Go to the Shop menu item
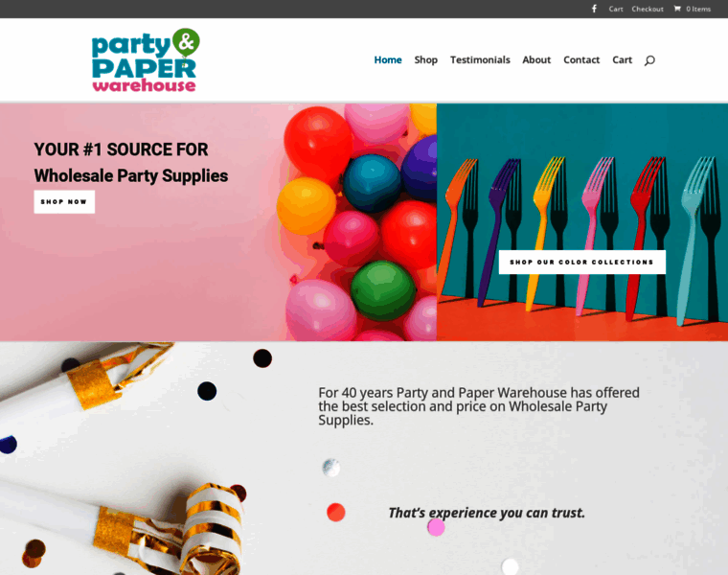This screenshot has width=728, height=575. click(x=425, y=60)
